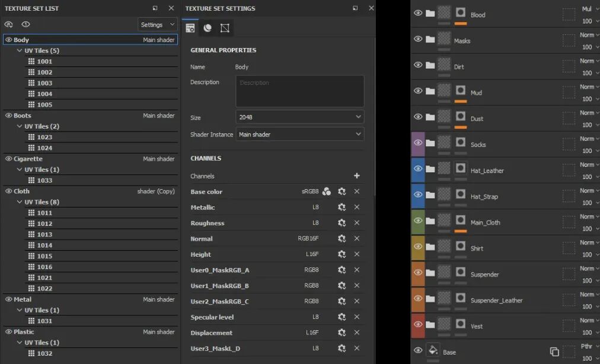Undock the Texture Set List panel

155,8
